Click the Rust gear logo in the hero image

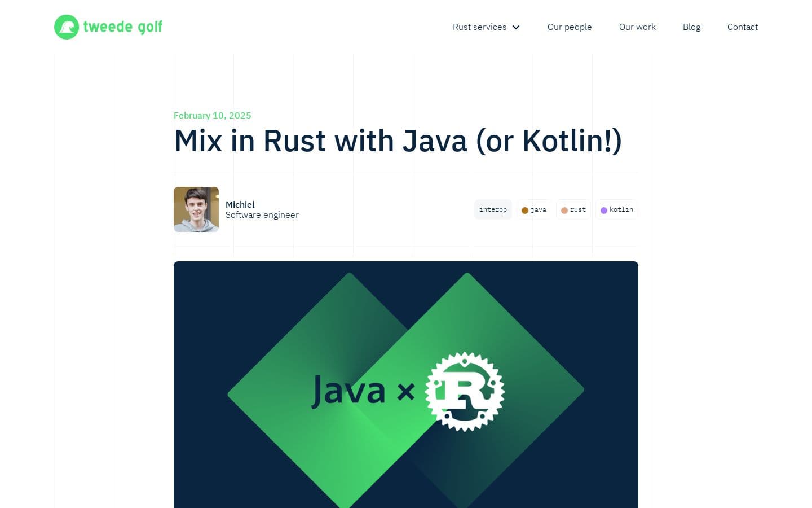coord(465,391)
